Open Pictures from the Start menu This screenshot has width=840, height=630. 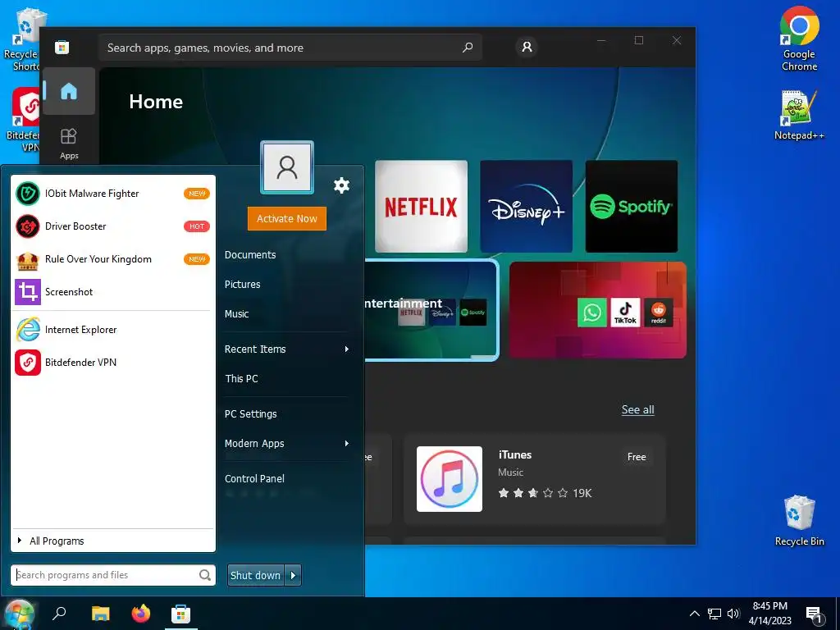(x=243, y=285)
